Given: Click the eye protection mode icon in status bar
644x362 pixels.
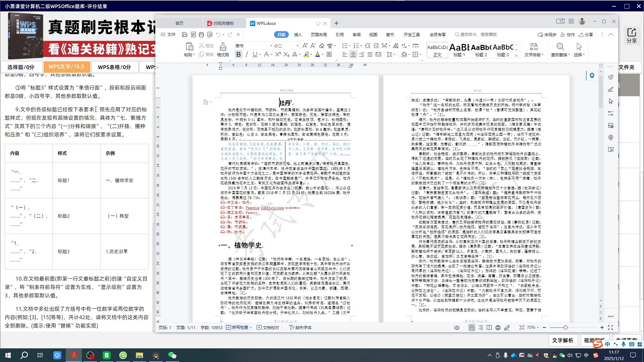Looking at the screenshot, I should [457, 327].
